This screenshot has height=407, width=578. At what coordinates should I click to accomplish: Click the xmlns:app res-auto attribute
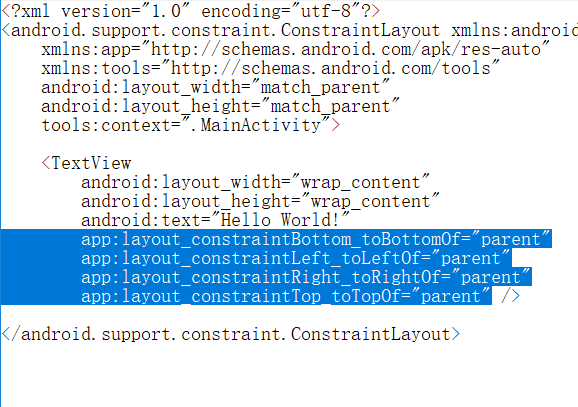pos(295,49)
